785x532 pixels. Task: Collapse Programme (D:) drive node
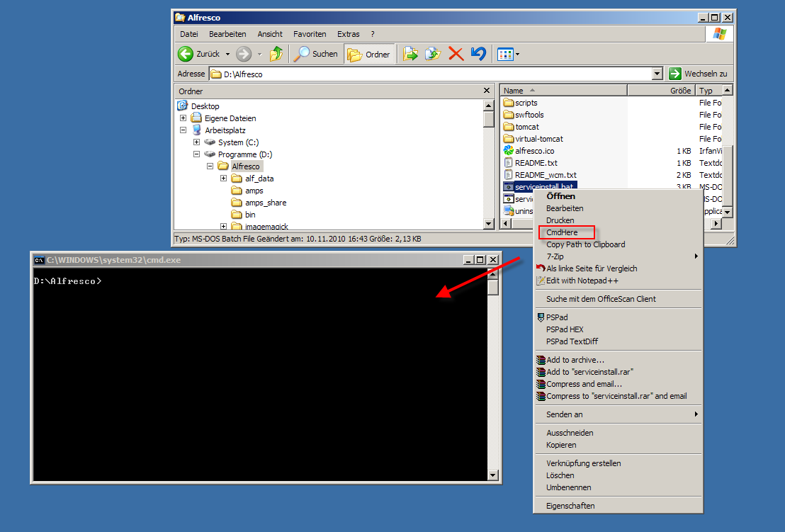197,154
